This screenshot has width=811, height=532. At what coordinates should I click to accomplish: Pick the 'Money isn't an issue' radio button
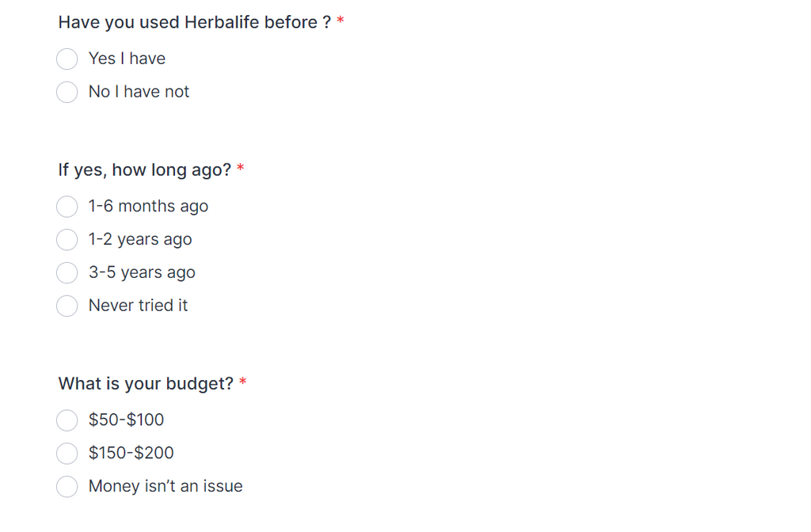(67, 487)
